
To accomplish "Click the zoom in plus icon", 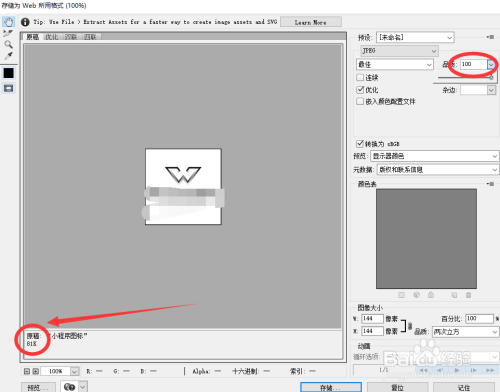I will [36, 371].
